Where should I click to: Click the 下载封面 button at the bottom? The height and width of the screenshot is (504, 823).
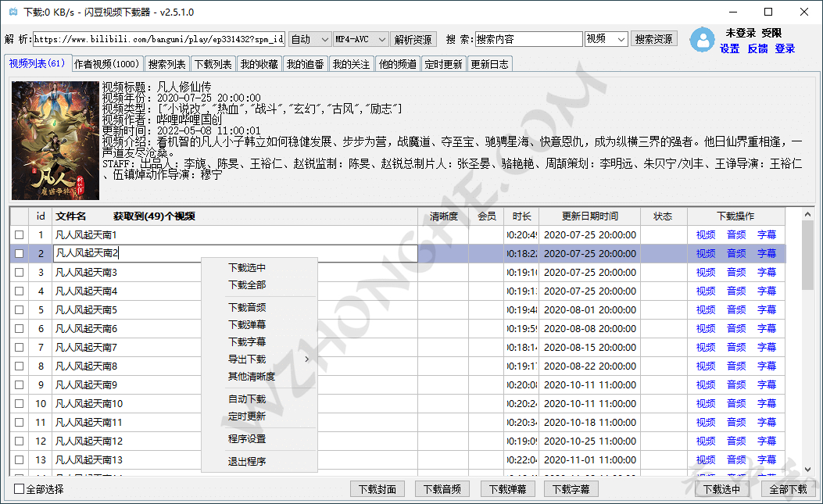(378, 488)
